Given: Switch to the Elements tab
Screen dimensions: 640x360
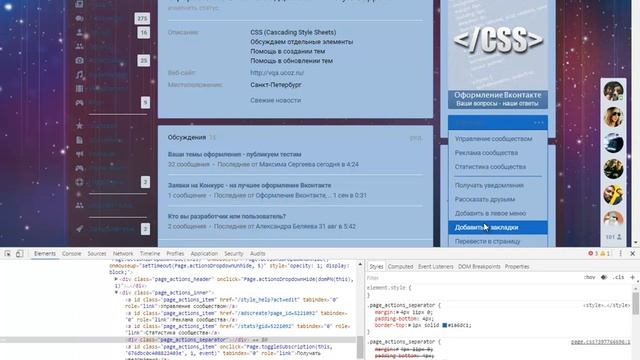Looking at the screenshot, I should (44, 253).
